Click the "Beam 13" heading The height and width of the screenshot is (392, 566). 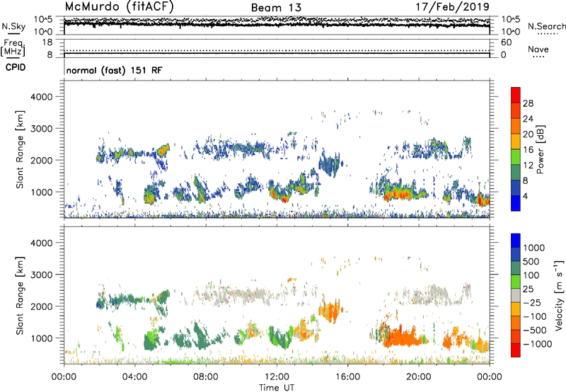click(x=276, y=8)
